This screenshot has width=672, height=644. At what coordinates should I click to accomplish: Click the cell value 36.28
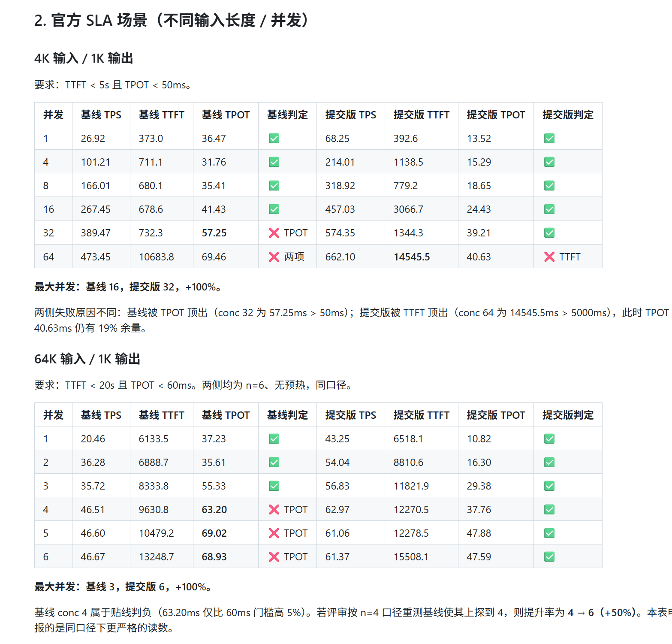tap(93, 463)
